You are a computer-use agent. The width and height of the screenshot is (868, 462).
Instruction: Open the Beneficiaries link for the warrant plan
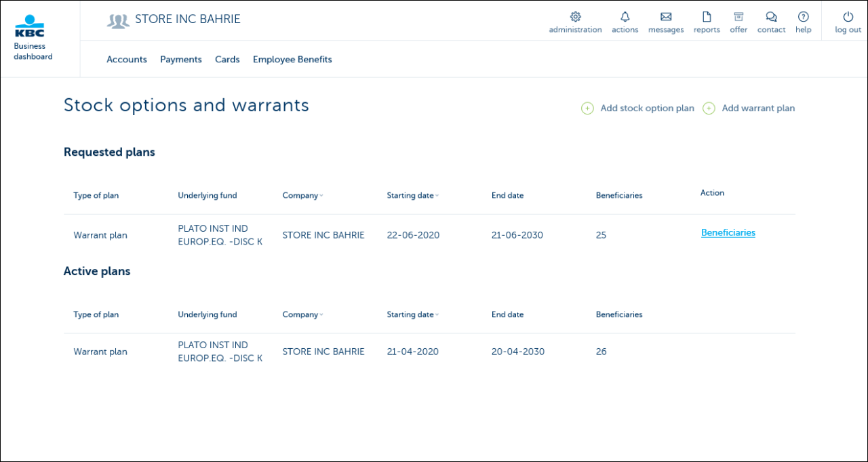728,232
